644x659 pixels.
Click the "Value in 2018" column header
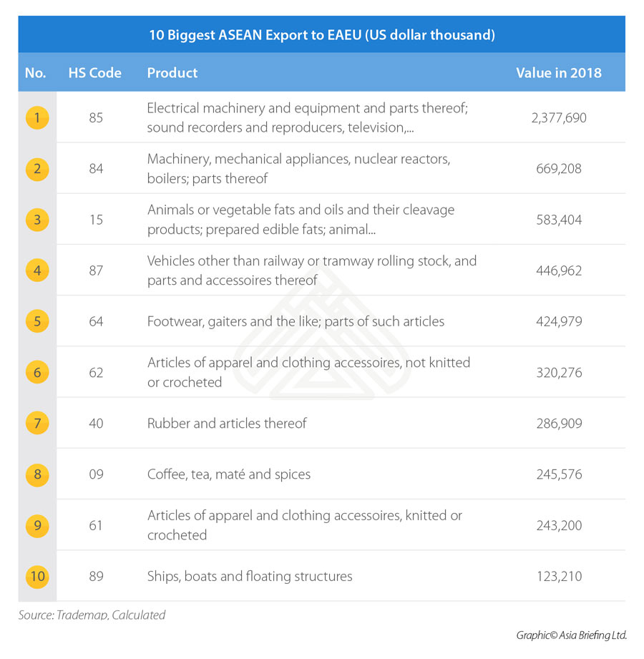tap(558, 73)
